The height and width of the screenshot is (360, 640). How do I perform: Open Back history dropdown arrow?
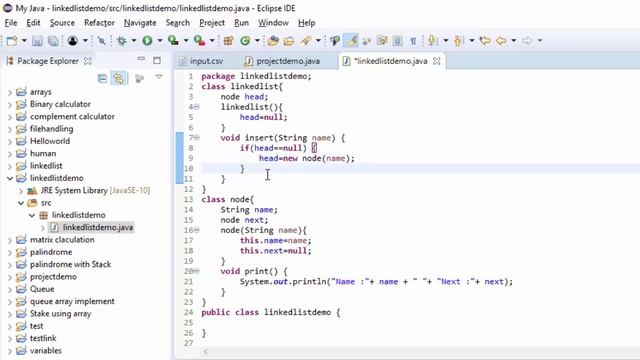coord(513,40)
